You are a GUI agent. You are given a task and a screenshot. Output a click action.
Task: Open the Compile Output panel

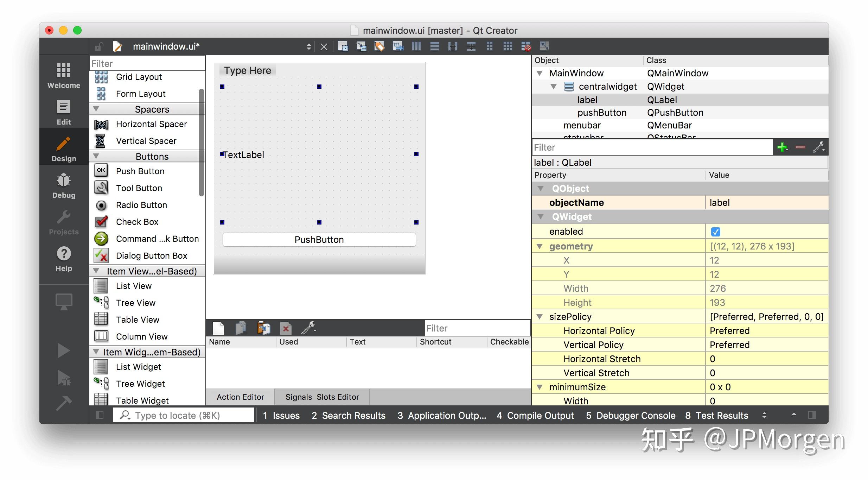coord(535,415)
